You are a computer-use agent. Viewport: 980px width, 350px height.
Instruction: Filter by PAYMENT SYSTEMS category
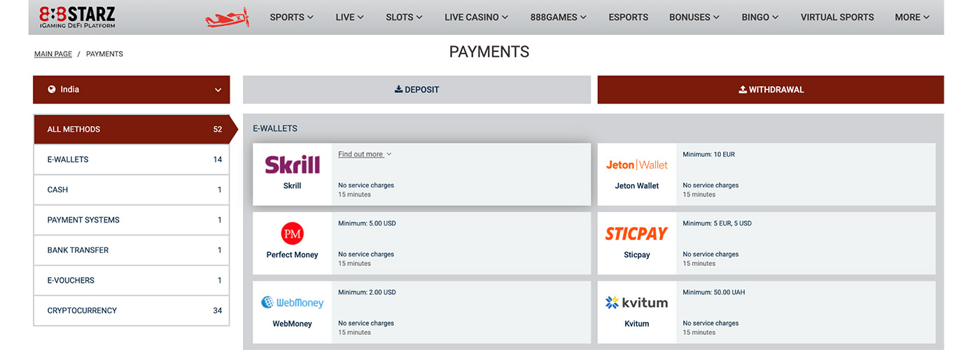132,220
